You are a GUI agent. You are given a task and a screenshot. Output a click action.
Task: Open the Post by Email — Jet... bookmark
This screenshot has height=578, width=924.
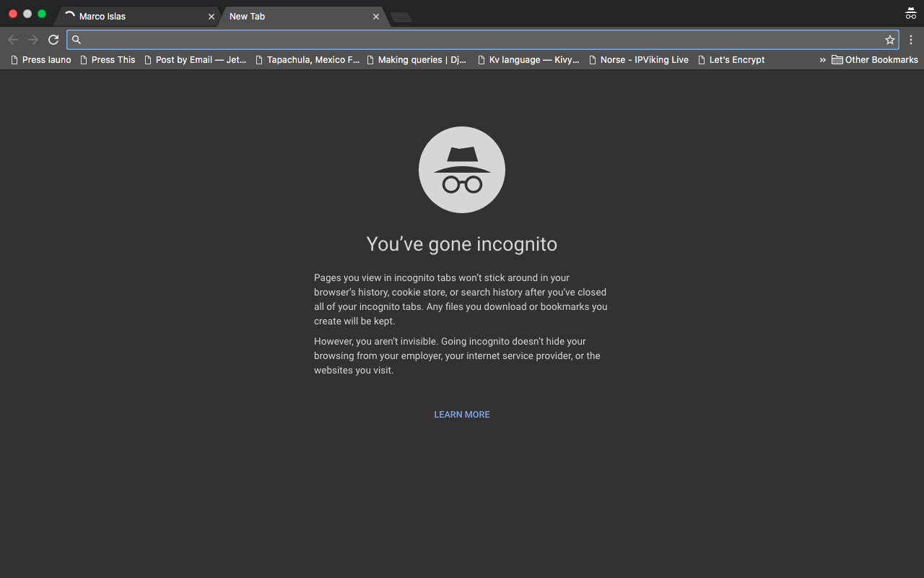pos(195,60)
